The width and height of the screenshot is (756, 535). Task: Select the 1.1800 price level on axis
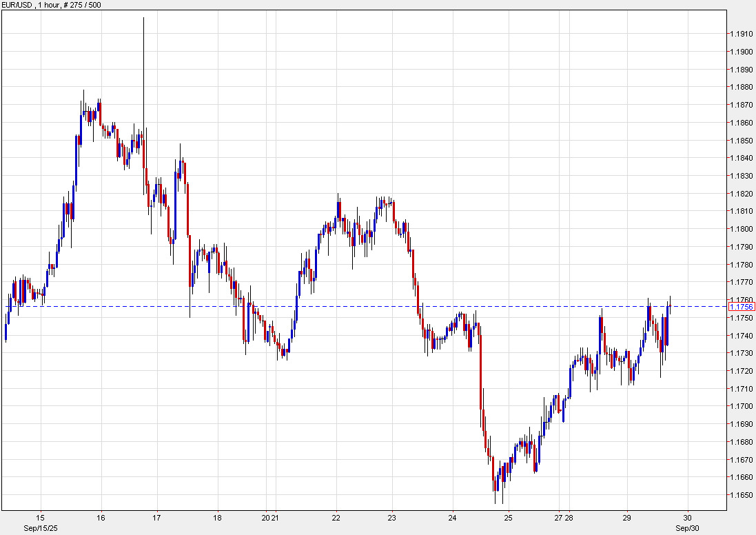pos(742,229)
